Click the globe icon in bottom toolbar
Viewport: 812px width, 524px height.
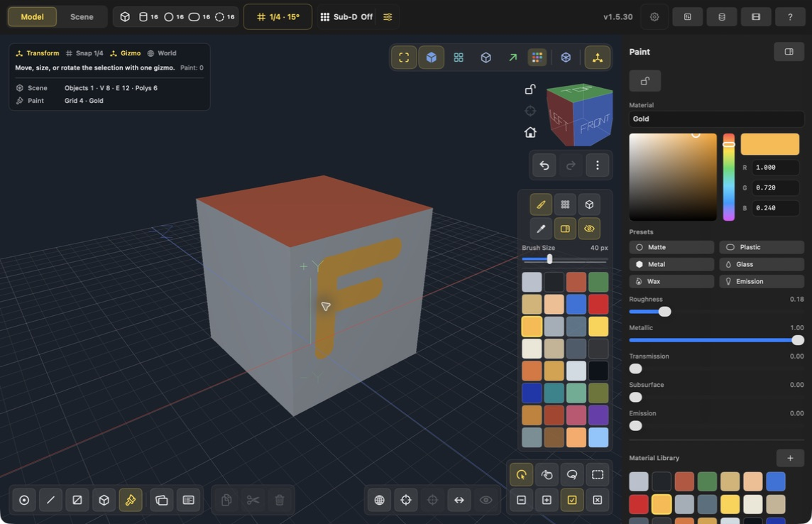(x=379, y=500)
